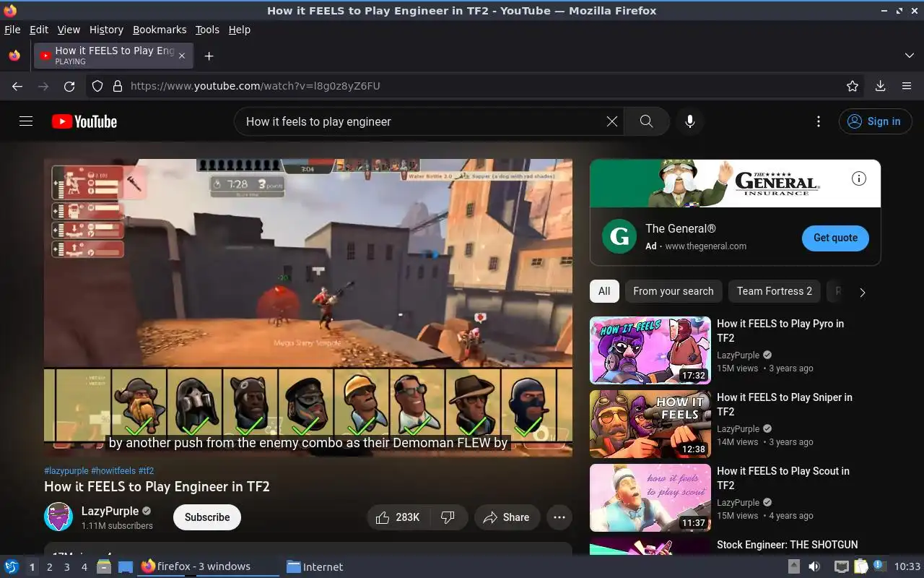Start voice search with microphone
This screenshot has height=578, width=924.
[x=690, y=121]
